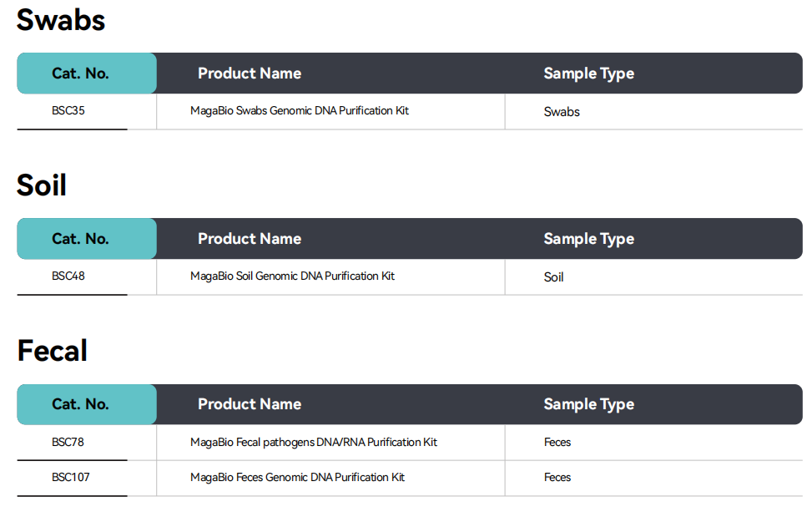This screenshot has height=512, width=812.
Task: Click Product Name header in Swabs table
Action: pos(250,74)
